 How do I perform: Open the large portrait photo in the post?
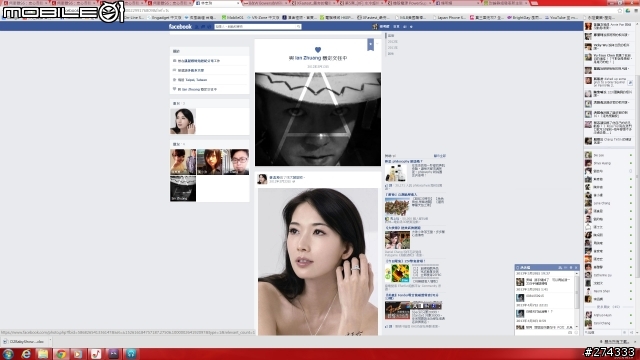pyautogui.click(x=318, y=262)
